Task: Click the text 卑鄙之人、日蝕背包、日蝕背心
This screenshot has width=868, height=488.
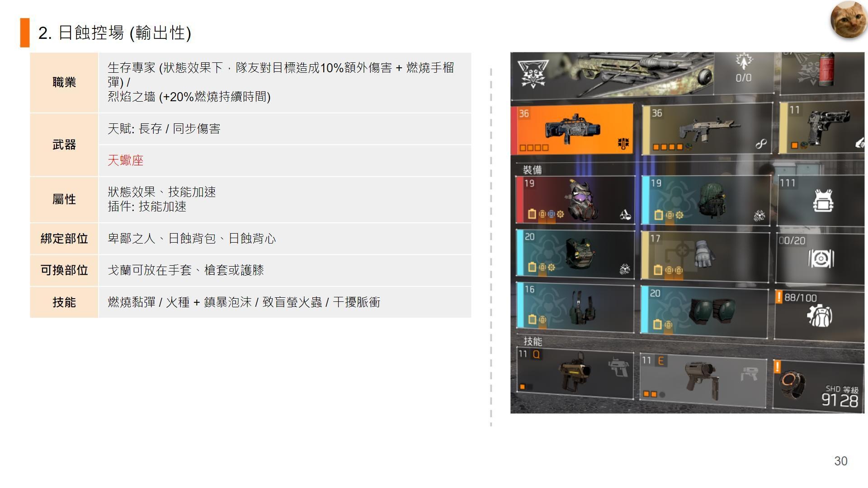Action: [192, 239]
